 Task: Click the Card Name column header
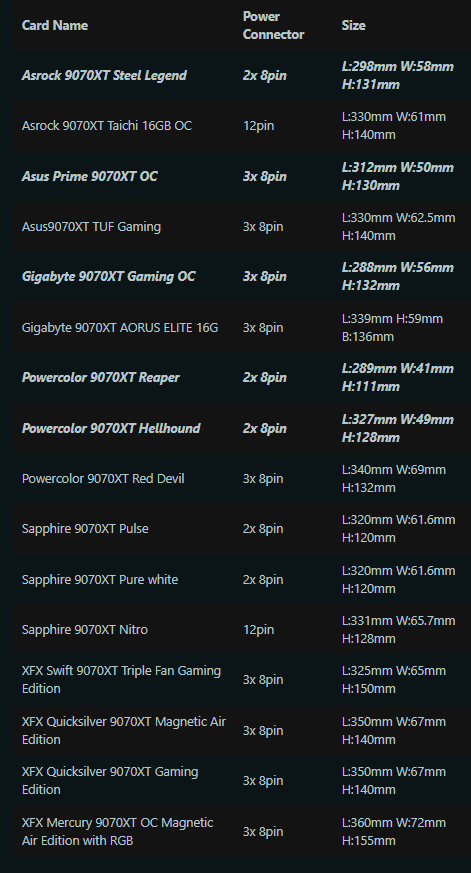(x=55, y=25)
